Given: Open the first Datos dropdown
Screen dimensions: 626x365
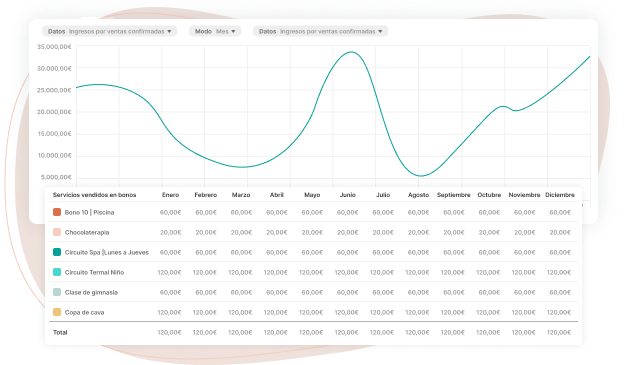Looking at the screenshot, I should pyautogui.click(x=109, y=31).
